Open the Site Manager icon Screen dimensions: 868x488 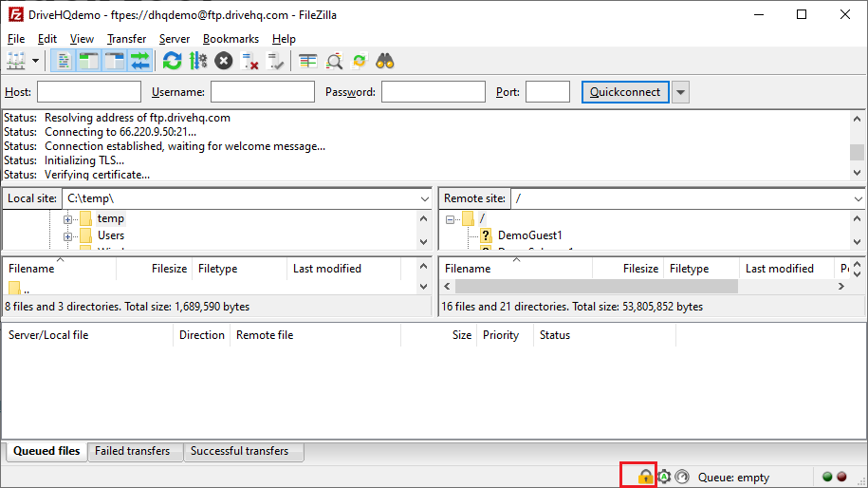[16, 61]
